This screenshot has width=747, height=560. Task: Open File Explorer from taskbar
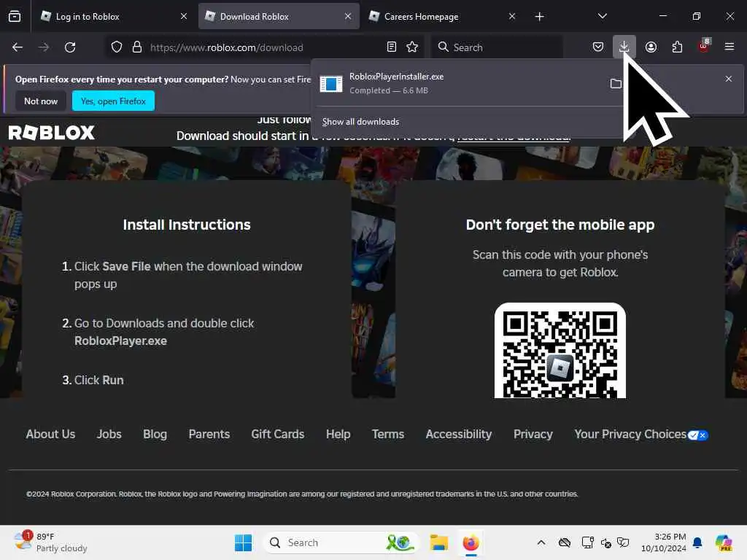click(x=438, y=542)
